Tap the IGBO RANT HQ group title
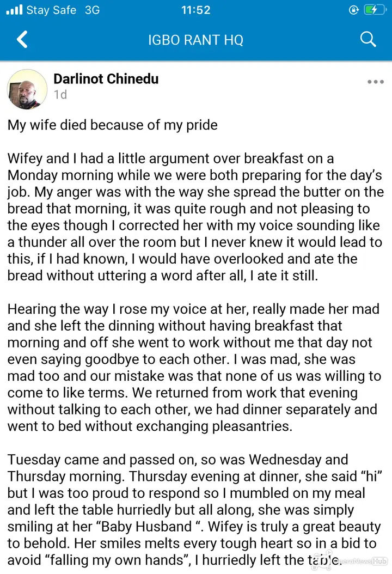 coord(195,40)
